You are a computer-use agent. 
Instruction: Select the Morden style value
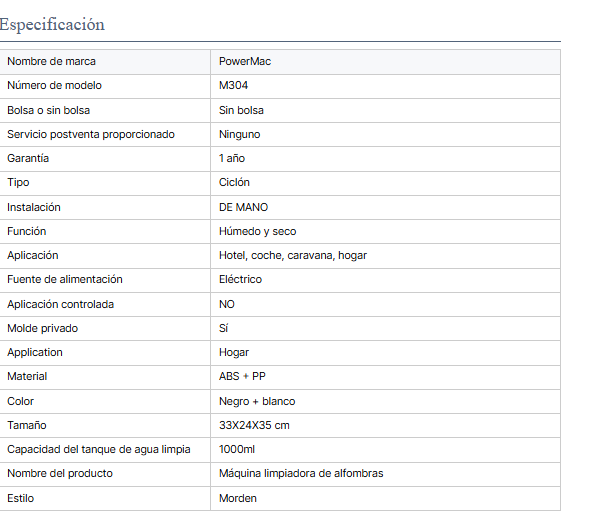click(x=238, y=498)
